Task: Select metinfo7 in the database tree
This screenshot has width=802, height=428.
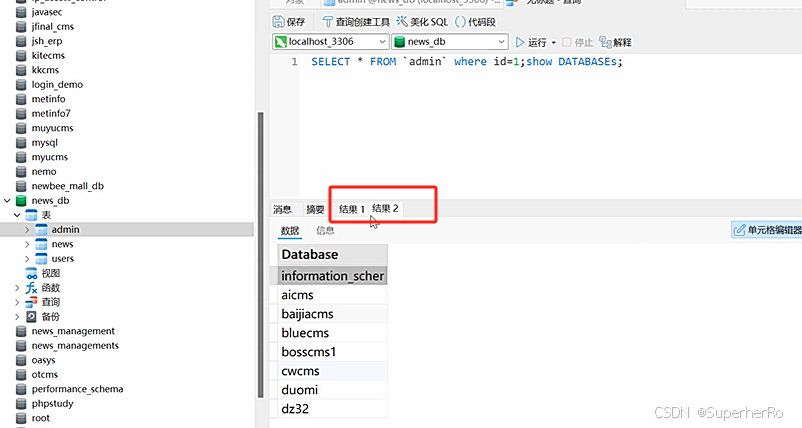Action: coord(51,114)
